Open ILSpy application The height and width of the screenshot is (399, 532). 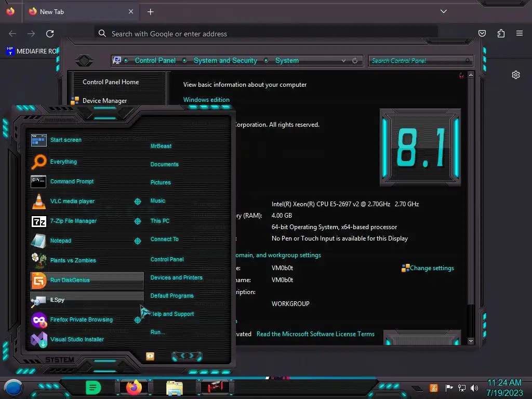pos(87,300)
